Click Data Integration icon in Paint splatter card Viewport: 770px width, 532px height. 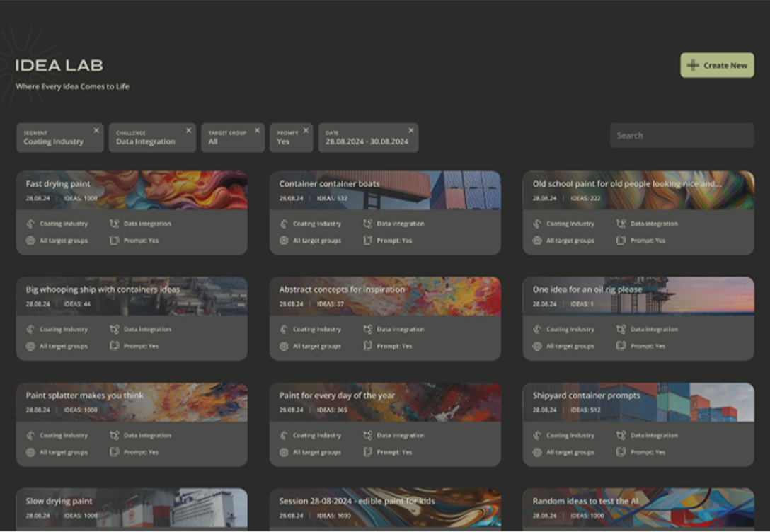point(115,435)
